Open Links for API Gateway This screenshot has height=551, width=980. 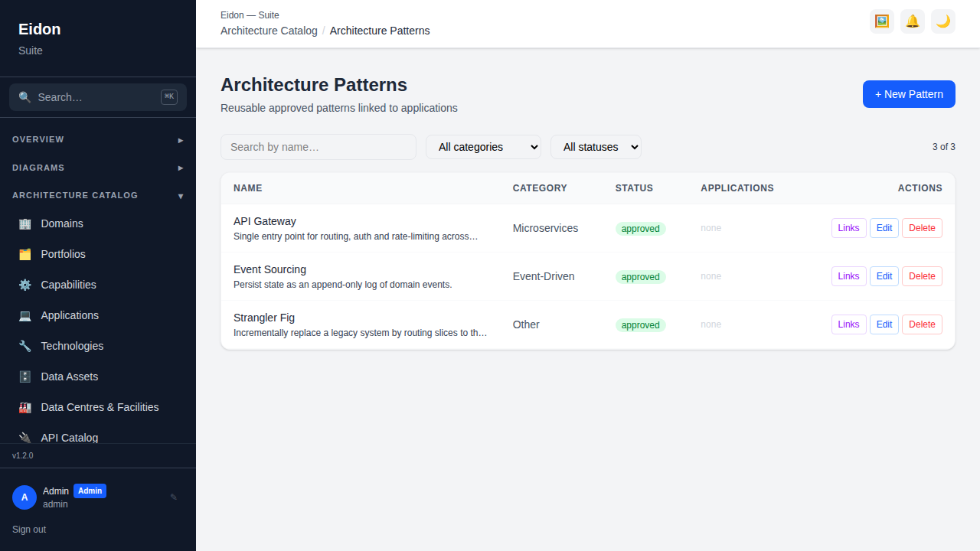849,228
